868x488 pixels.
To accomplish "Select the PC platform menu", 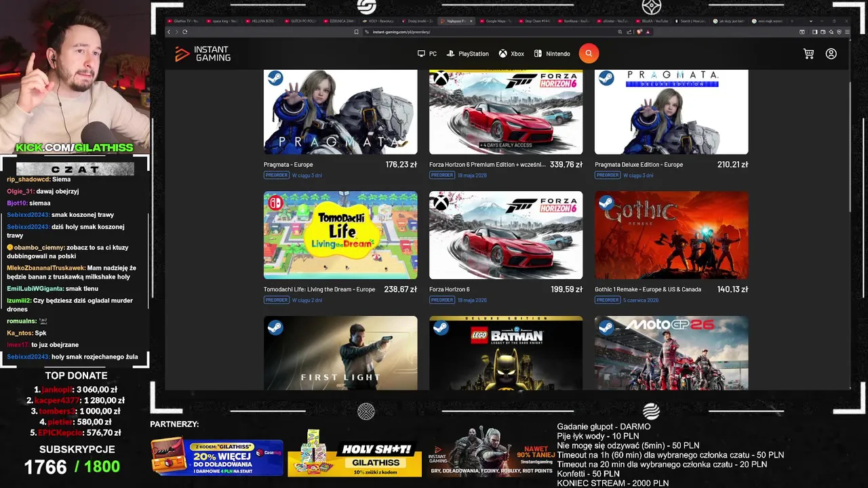I will click(x=427, y=54).
